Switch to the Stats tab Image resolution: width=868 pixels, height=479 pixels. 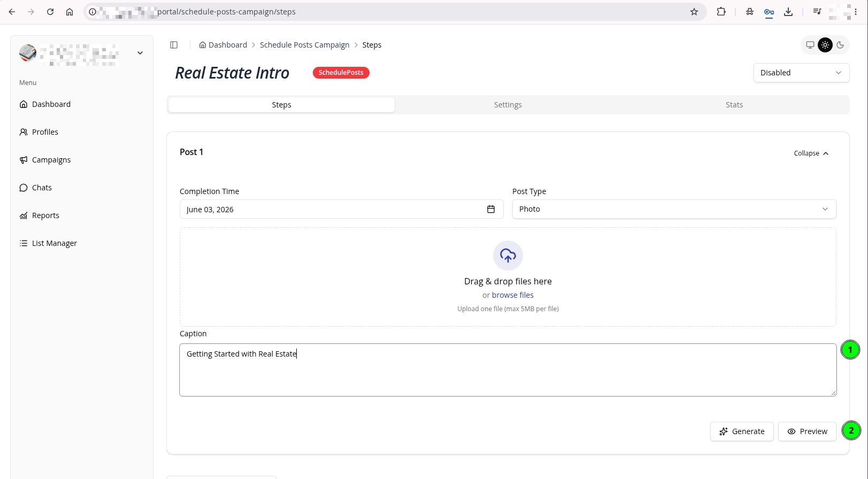click(x=734, y=105)
